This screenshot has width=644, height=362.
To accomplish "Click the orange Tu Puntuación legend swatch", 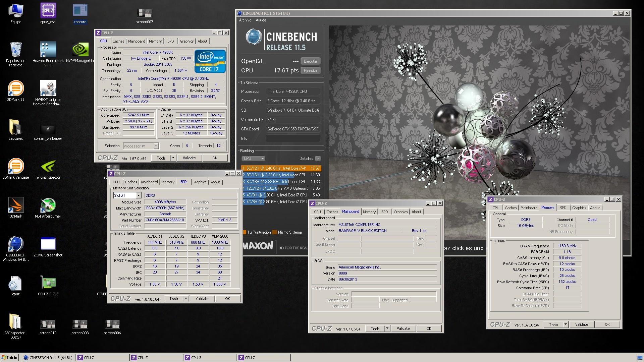I will click(245, 232).
